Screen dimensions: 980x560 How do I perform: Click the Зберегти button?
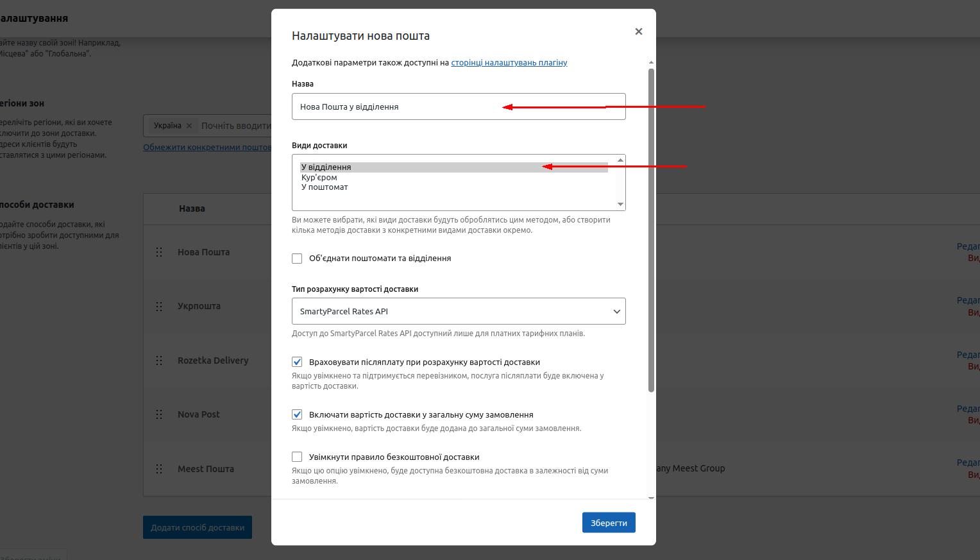[x=608, y=523]
